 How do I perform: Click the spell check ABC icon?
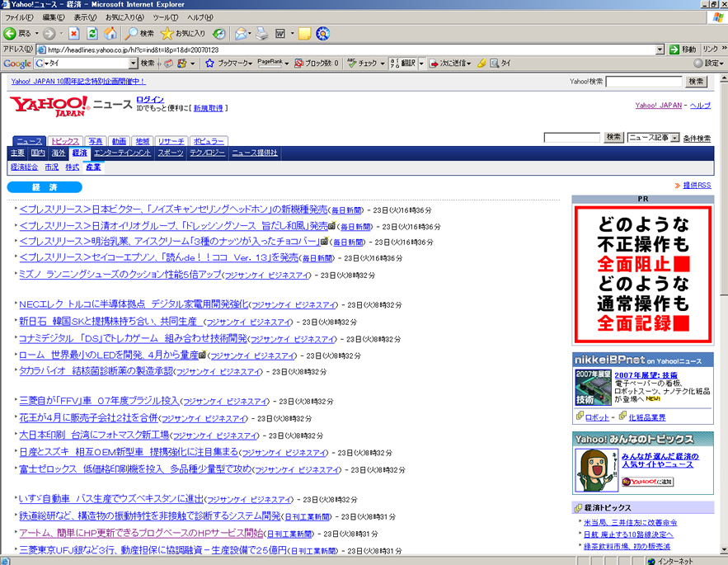coord(352,64)
